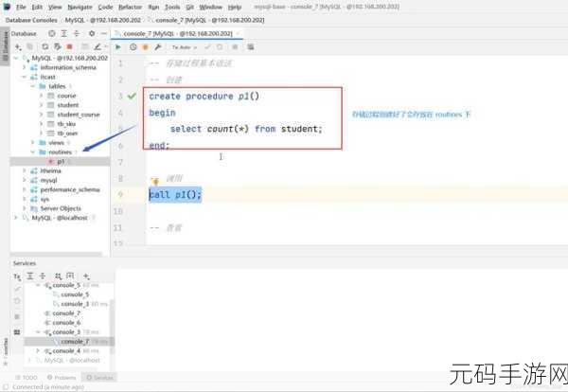Screen dimensions: 568x392
Task: Close the console_7 editor tab
Action: (238, 33)
